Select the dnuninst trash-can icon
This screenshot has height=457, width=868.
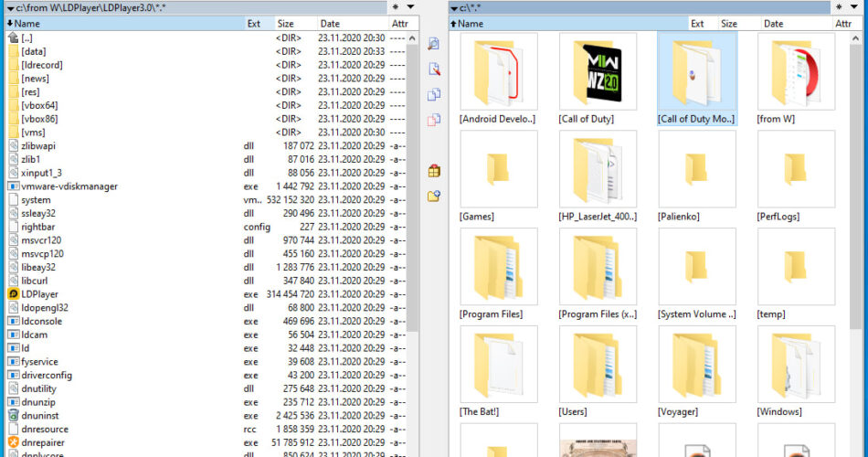[x=14, y=416]
